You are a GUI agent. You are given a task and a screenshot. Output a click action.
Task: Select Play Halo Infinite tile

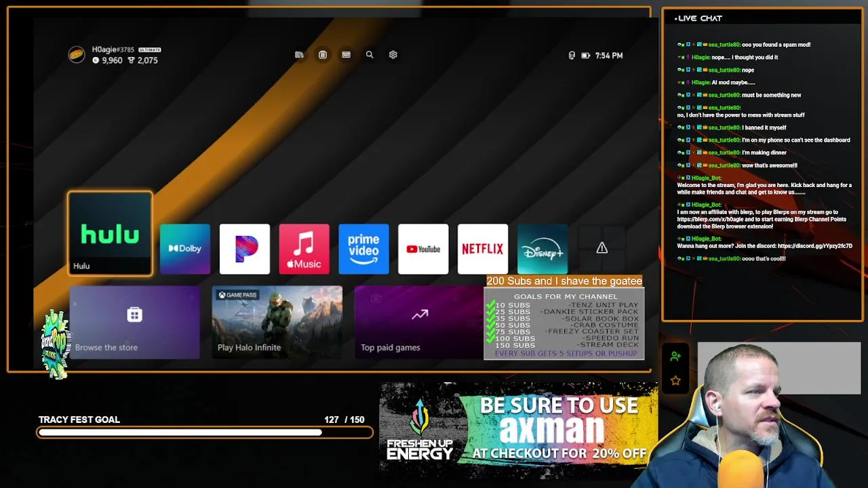coord(277,322)
